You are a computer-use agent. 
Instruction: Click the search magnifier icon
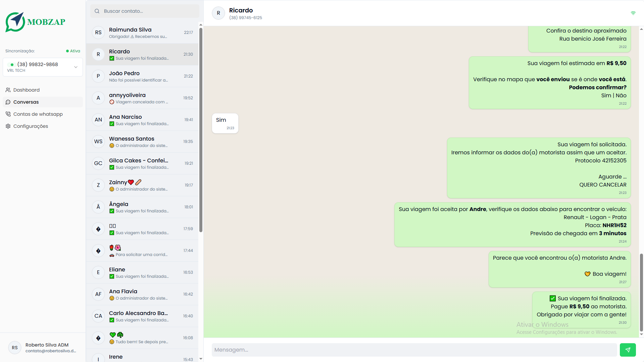point(97,11)
